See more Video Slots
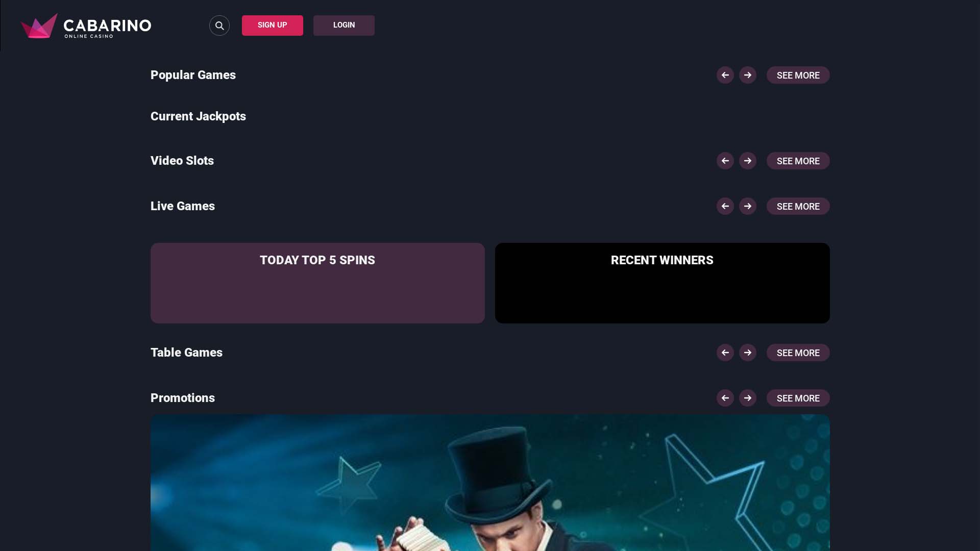980x551 pixels. tap(798, 161)
